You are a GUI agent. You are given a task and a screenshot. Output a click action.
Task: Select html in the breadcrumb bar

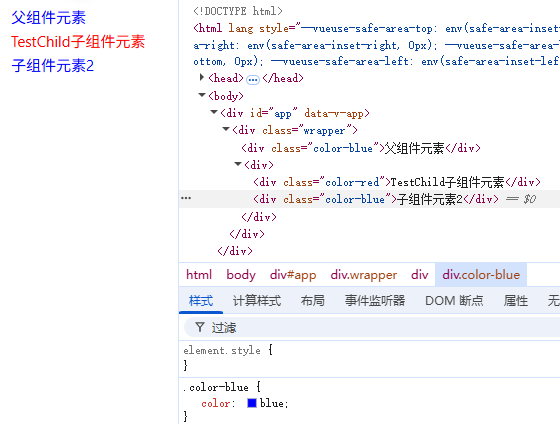[x=199, y=275]
